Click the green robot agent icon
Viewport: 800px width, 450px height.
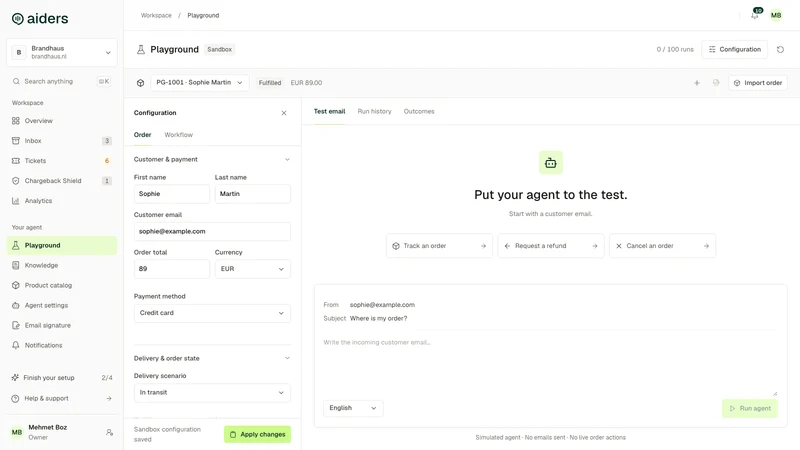click(551, 163)
